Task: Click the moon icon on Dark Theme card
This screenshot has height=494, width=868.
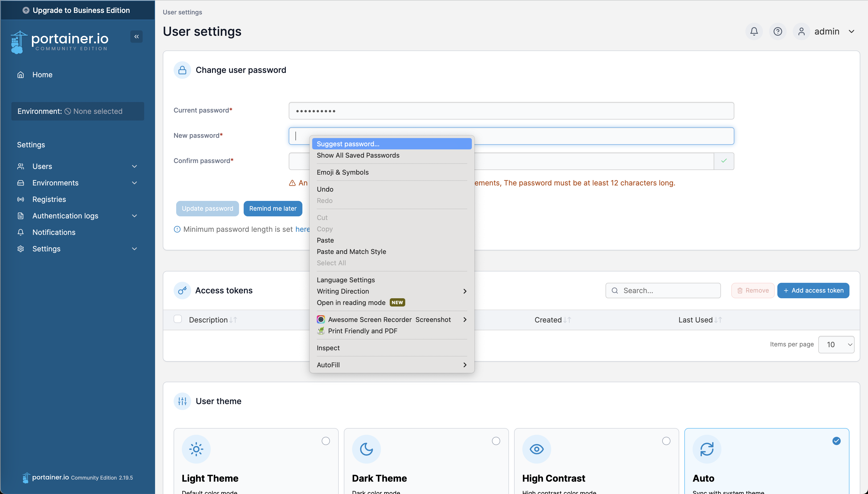Action: (366, 449)
